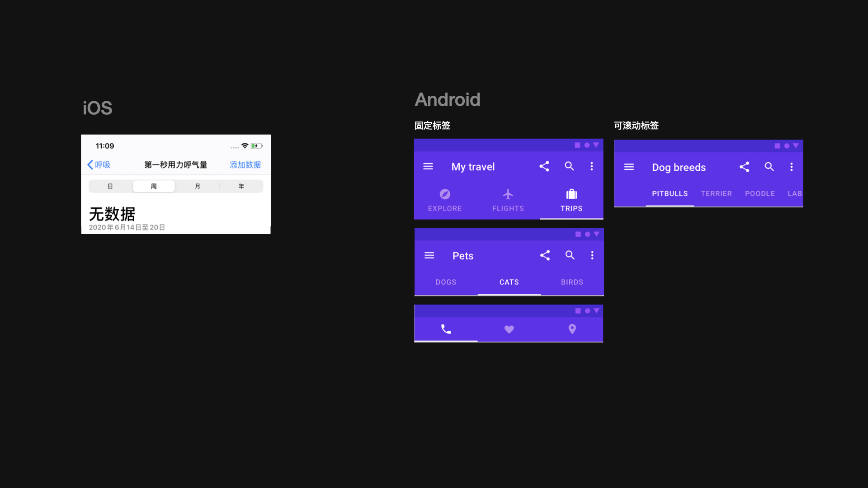Expand the more options in My travel app
Image resolution: width=868 pixels, height=488 pixels.
click(593, 166)
